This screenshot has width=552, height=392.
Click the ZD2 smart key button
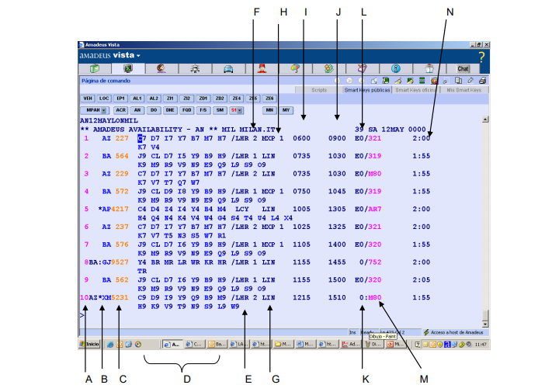point(220,99)
